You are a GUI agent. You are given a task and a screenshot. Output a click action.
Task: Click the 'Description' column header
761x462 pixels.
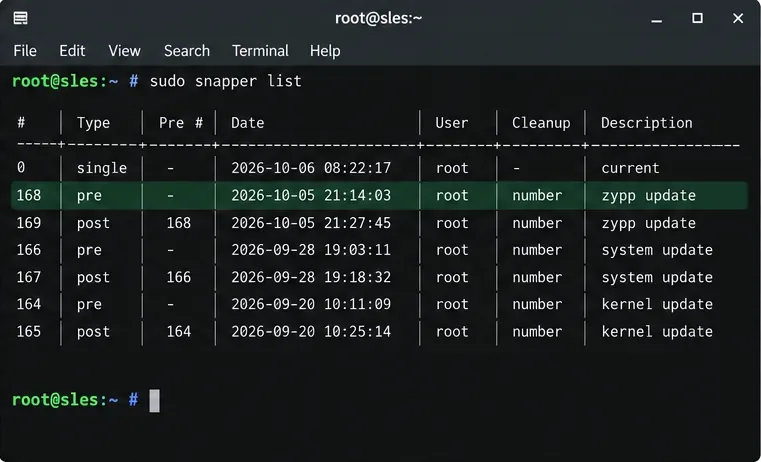click(646, 123)
